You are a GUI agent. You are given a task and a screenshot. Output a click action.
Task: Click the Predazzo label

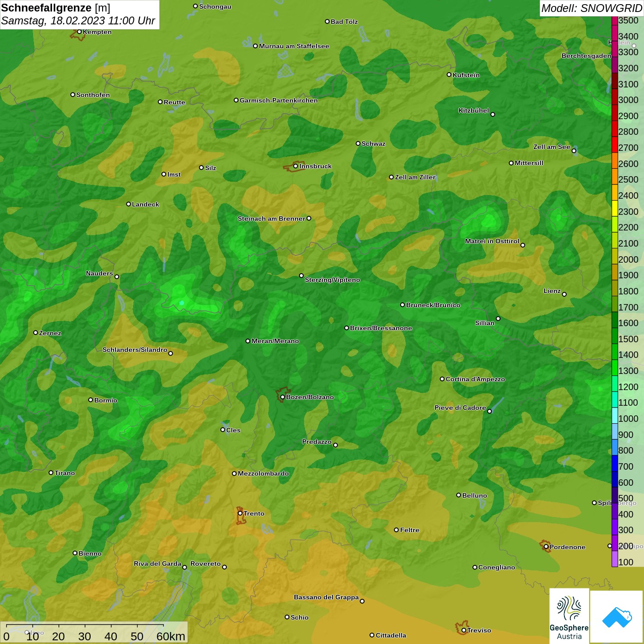coord(317,442)
